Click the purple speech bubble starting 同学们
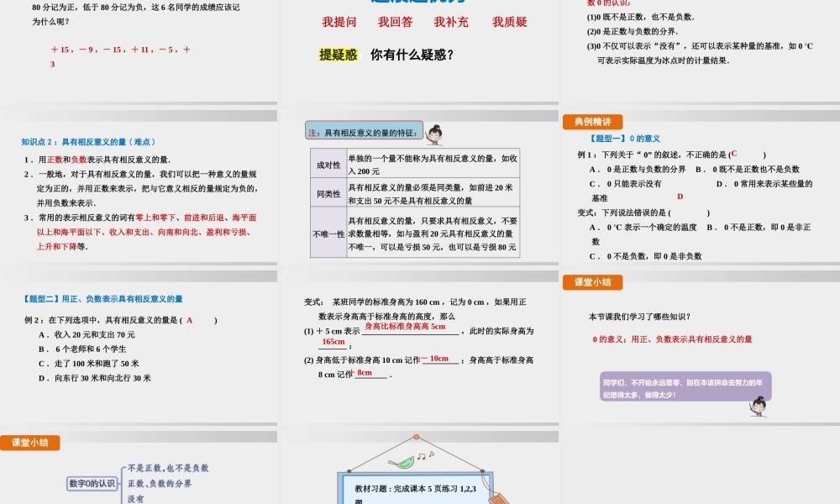This screenshot has width=840, height=504. pyautogui.click(x=685, y=386)
